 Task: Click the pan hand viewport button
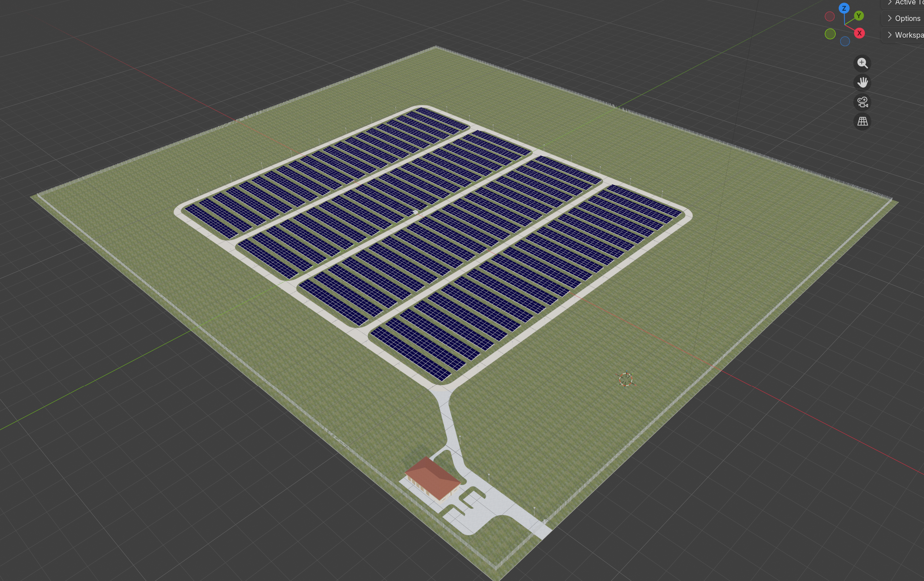862,82
